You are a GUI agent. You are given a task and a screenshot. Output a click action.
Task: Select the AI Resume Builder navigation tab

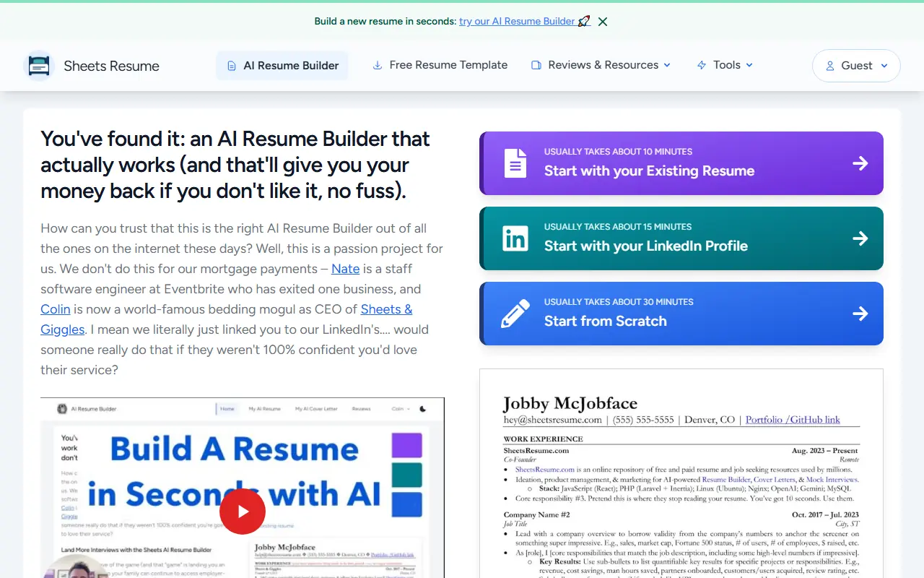[282, 65]
